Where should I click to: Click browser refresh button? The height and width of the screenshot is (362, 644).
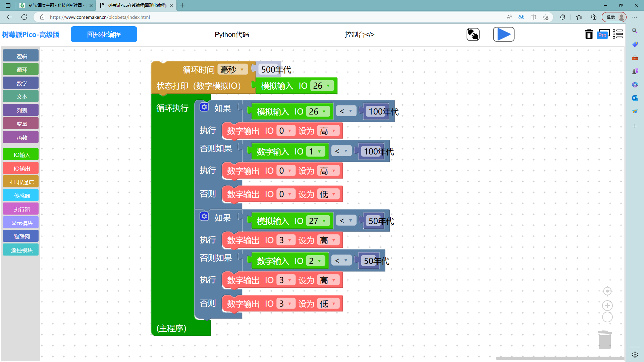[x=24, y=17]
